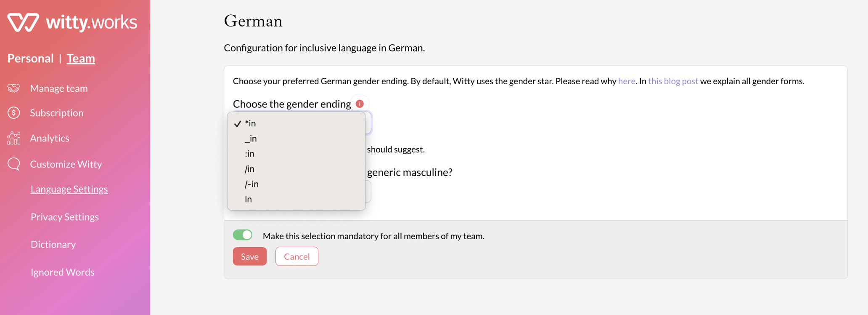The width and height of the screenshot is (868, 315).
Task: Select the /in gender ending option
Action: pos(250,169)
